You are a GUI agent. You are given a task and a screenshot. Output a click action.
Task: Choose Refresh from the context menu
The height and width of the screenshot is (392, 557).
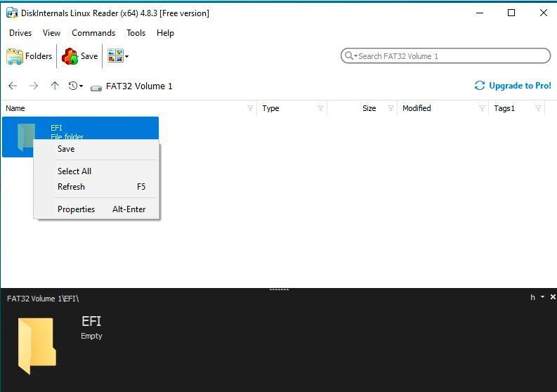(x=96, y=187)
